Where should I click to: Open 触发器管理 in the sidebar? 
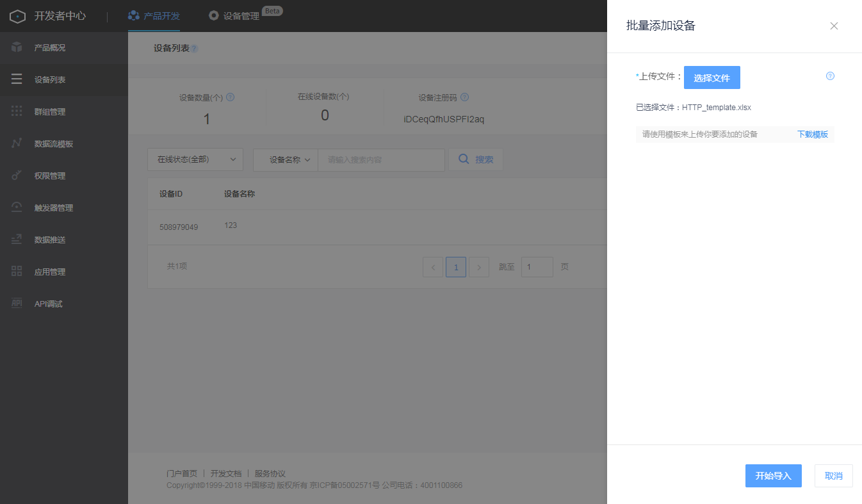(x=64, y=208)
